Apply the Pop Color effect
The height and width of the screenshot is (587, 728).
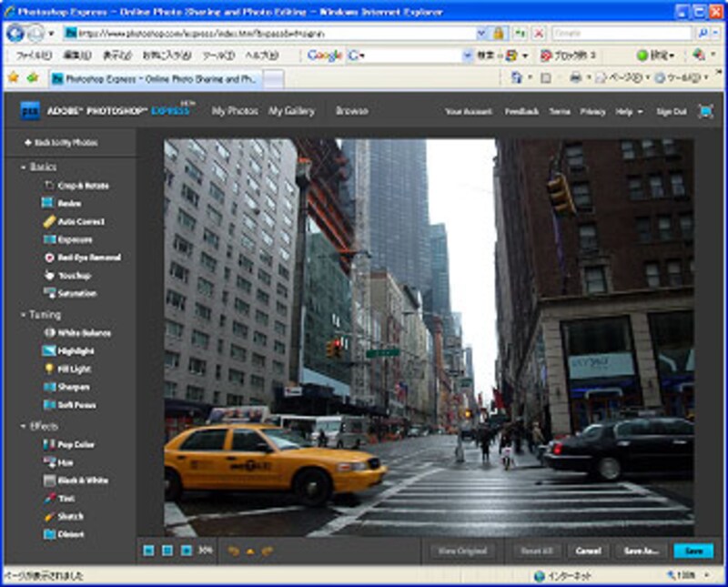76,445
